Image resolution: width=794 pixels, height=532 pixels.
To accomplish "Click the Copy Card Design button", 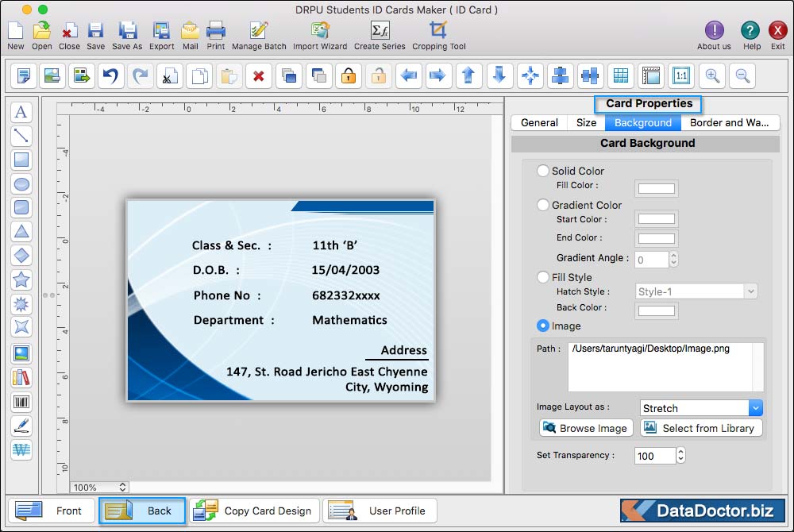I will 255,511.
